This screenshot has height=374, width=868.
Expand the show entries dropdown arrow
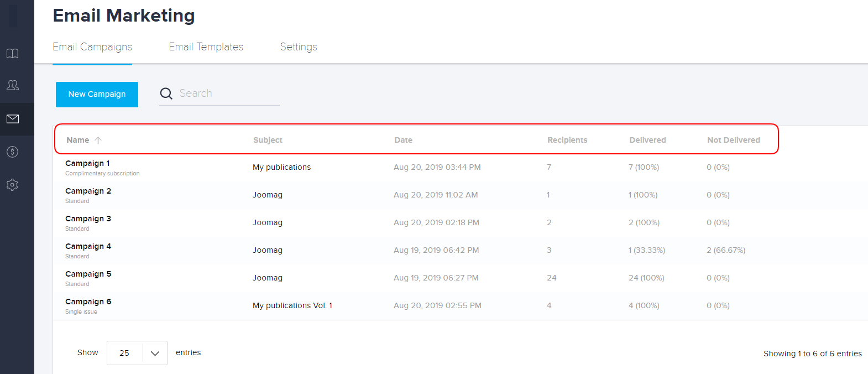pos(155,353)
